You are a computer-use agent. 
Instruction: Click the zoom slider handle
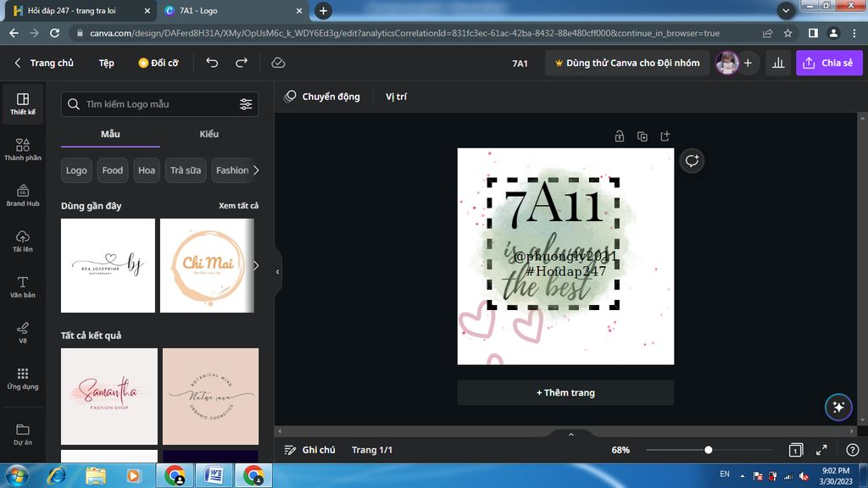tap(708, 450)
